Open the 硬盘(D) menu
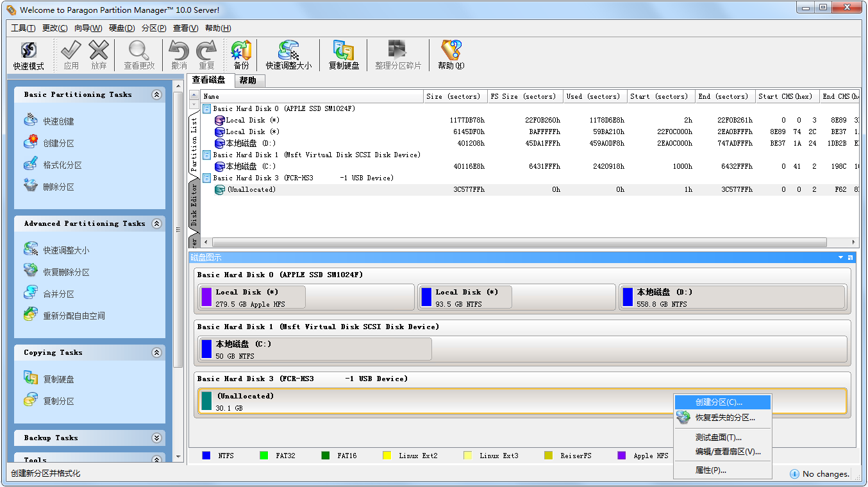Image resolution: width=868 pixels, height=487 pixels. tap(122, 28)
